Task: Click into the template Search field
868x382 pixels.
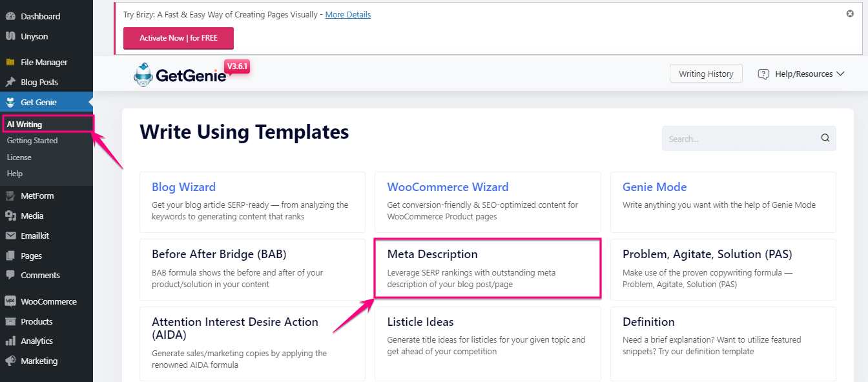Action: pos(749,138)
